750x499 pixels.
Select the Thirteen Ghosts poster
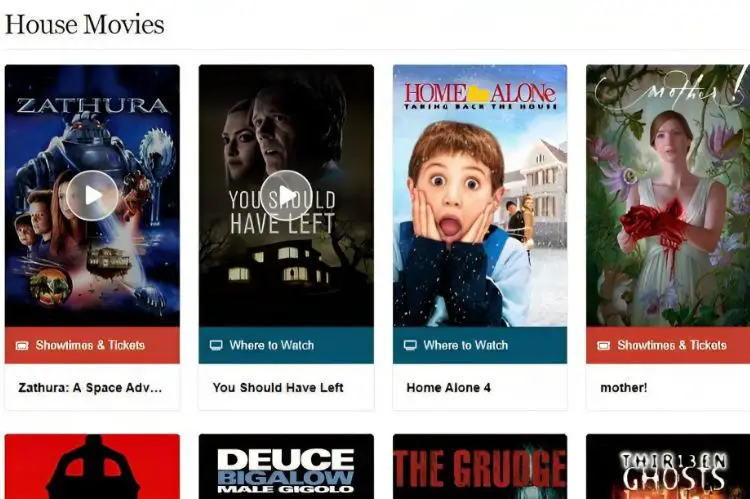tap(668, 466)
